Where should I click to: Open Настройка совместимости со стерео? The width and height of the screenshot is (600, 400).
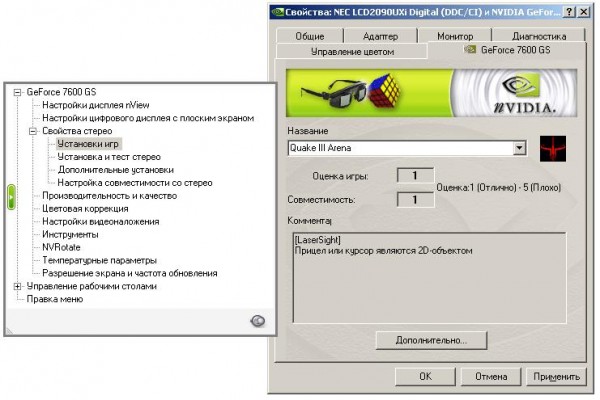(x=135, y=183)
